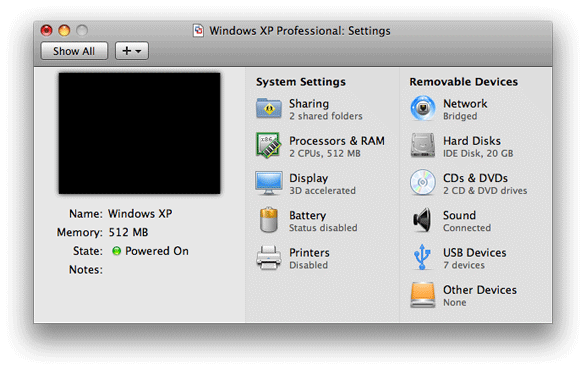586x370 pixels.
Task: Click the 'IDE Disk, 20 GB' text
Action: point(478,153)
